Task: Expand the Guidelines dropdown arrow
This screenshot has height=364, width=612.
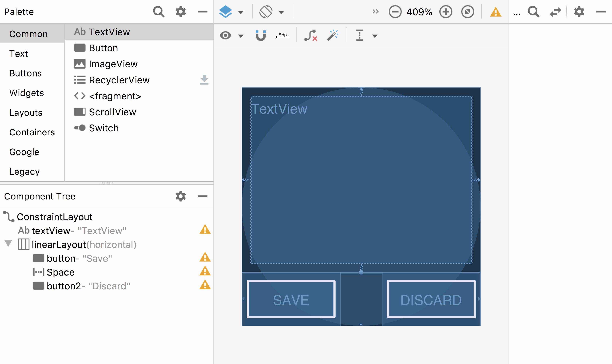Action: 375,36
